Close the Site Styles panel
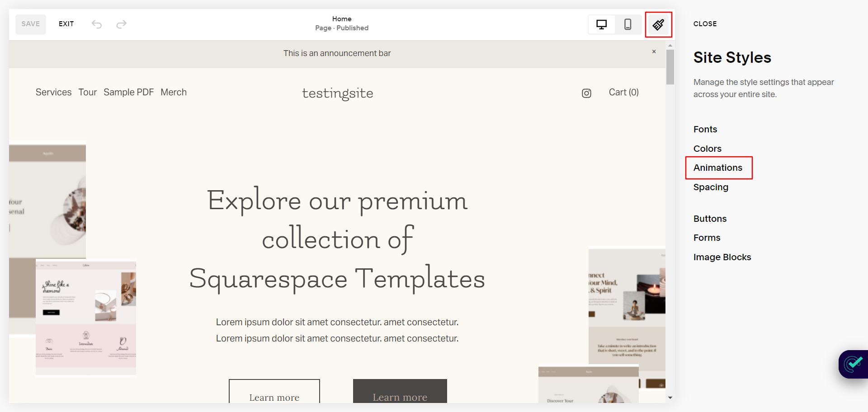This screenshot has height=412, width=868. [705, 24]
